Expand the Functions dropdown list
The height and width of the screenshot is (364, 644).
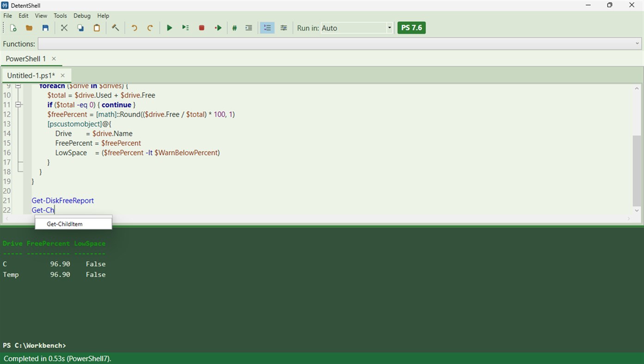(637, 44)
